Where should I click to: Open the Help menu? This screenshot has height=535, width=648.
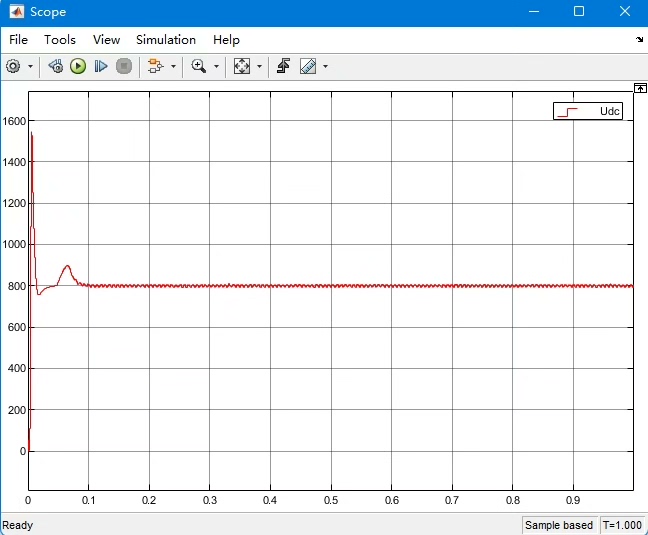[x=226, y=40]
